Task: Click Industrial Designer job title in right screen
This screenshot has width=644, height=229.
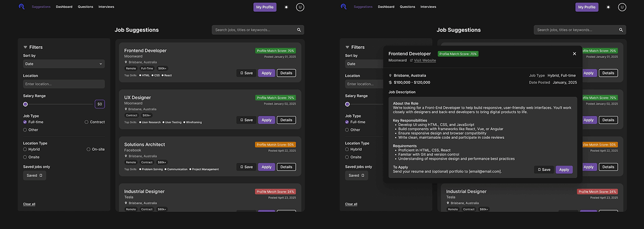Action: tap(466, 191)
